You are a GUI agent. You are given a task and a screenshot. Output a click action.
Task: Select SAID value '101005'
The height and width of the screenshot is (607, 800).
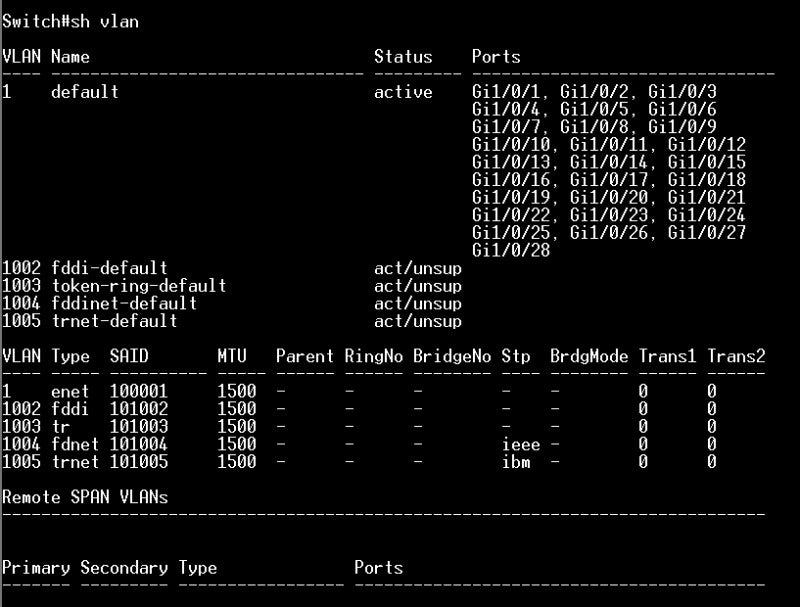[139, 462]
